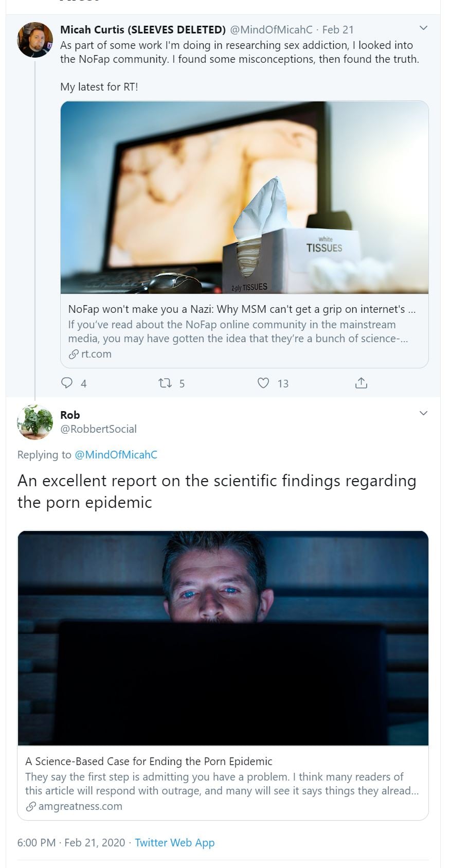Like the tweet with 13 likes

coord(263,383)
